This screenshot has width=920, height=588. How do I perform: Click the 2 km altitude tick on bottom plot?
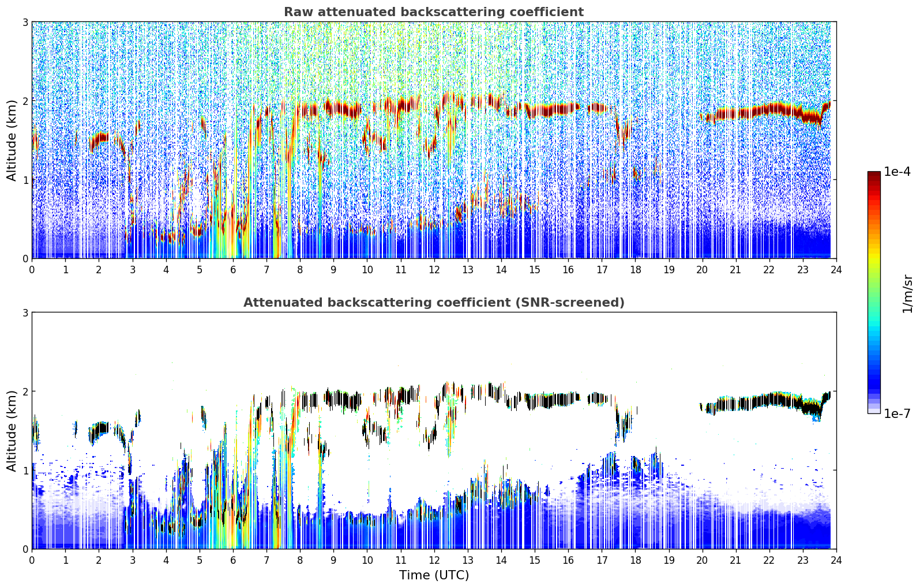[x=25, y=391]
